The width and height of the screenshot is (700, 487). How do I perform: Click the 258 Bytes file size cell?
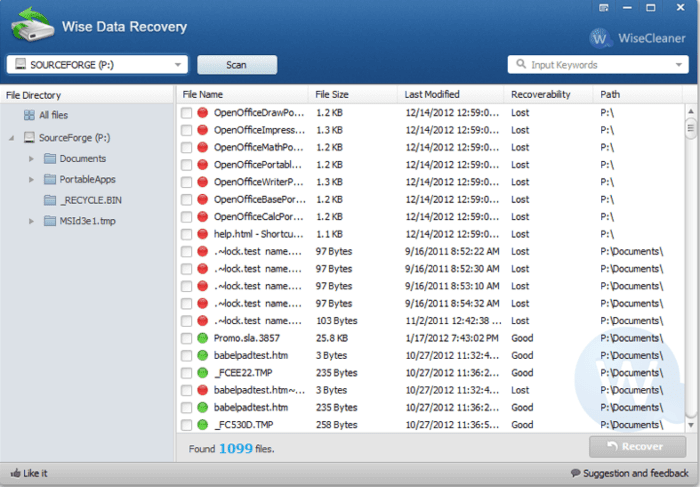[337, 425]
